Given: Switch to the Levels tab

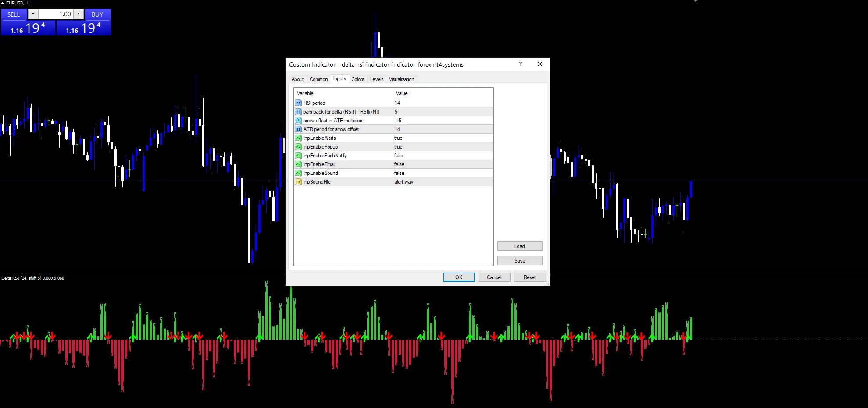Looking at the screenshot, I should 377,79.
